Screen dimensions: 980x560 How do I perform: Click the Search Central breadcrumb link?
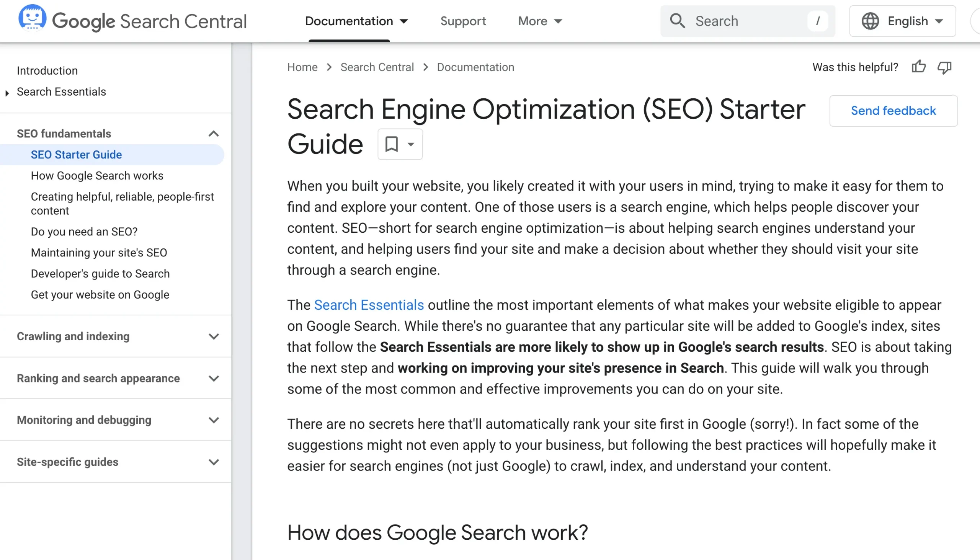point(377,67)
